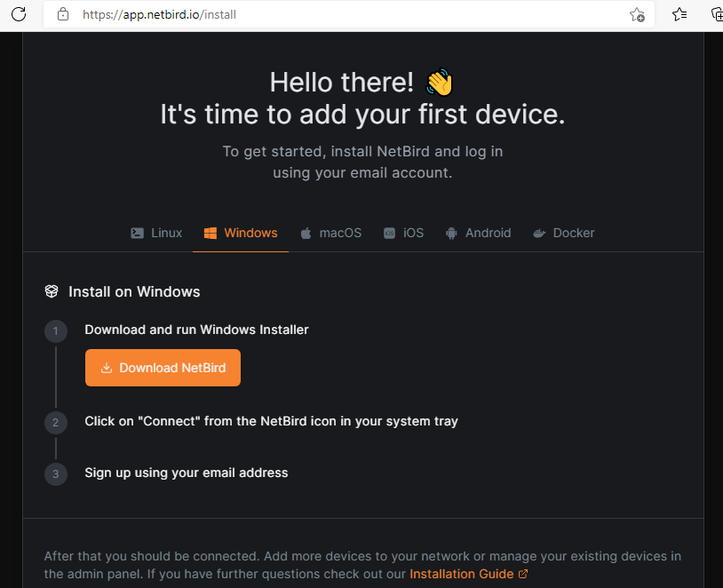Click the browser address bar URL

pyautogui.click(x=160, y=14)
